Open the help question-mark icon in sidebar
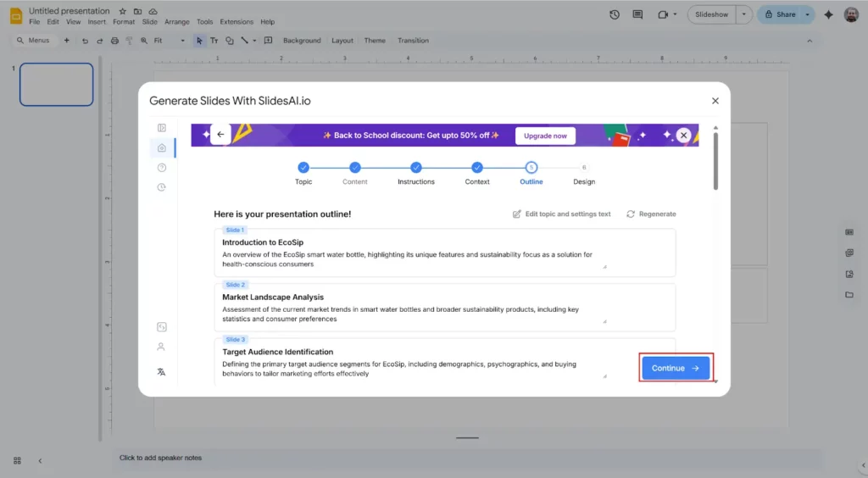868x478 pixels. pos(162,168)
